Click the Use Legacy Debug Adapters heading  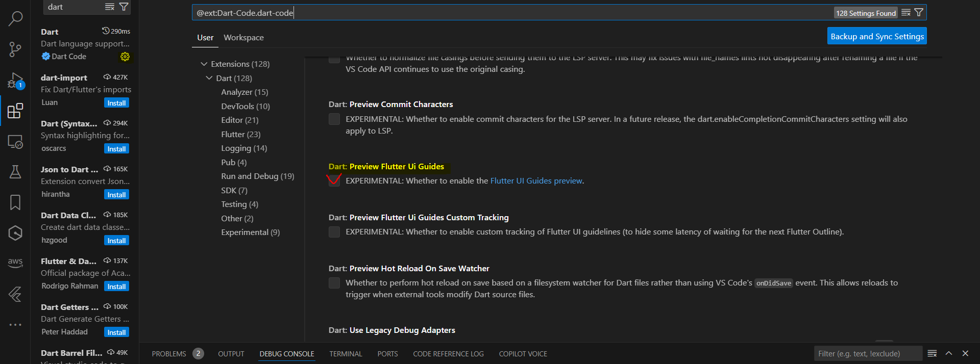tap(391, 330)
